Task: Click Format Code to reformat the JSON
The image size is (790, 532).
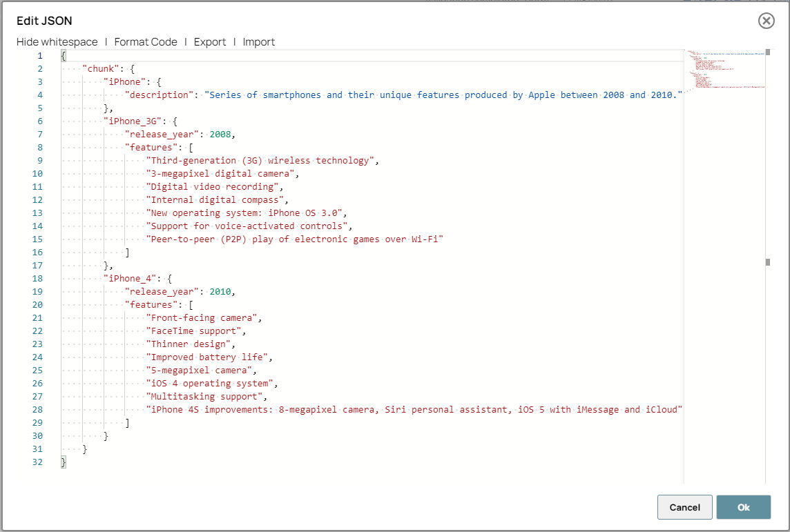Action: (146, 42)
